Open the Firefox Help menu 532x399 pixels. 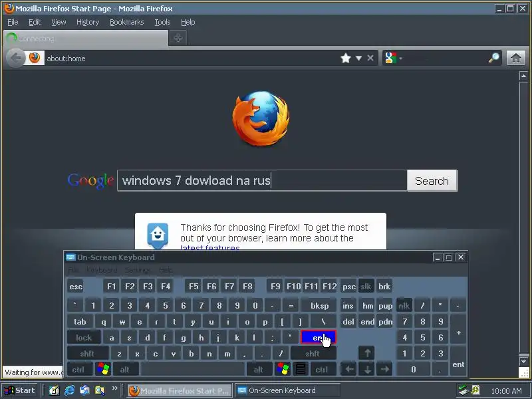tap(188, 22)
